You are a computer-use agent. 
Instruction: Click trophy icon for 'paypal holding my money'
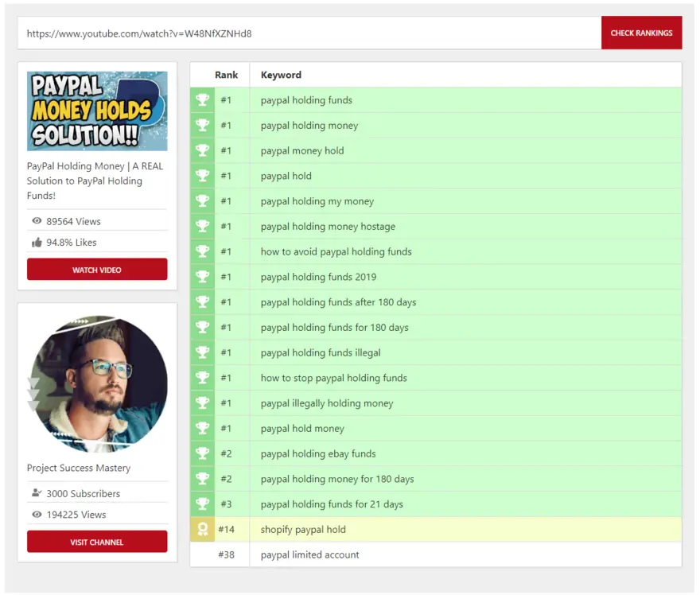[202, 201]
